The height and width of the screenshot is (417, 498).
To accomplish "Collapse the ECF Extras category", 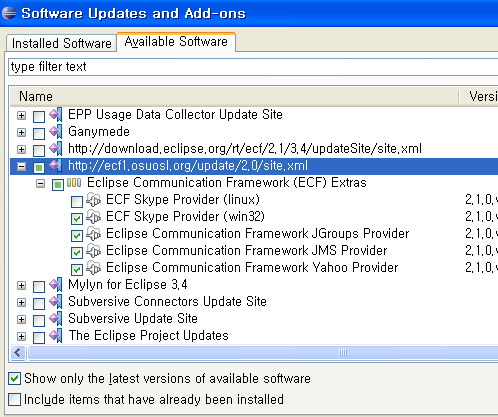I will click(x=40, y=184).
